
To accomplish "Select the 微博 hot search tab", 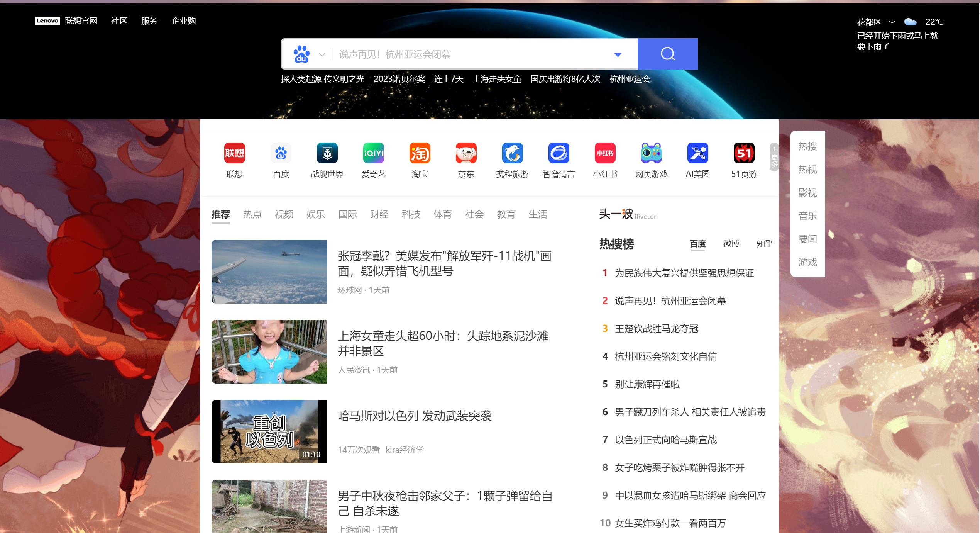I will coord(731,244).
